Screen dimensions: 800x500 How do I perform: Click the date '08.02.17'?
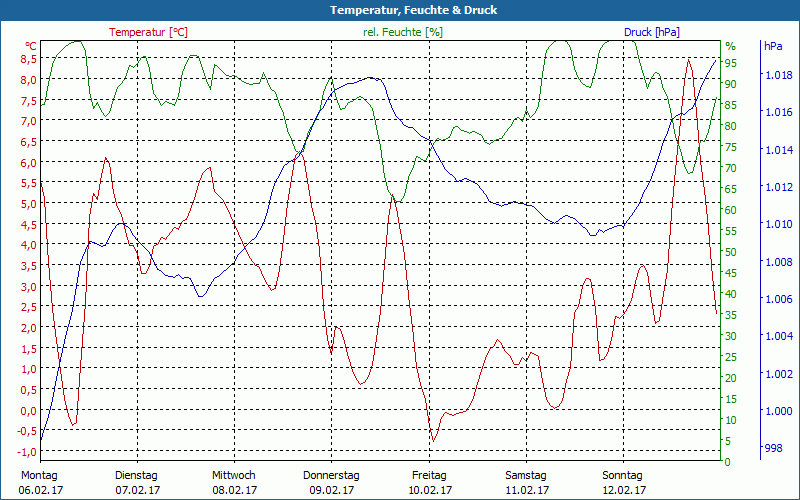click(x=235, y=490)
